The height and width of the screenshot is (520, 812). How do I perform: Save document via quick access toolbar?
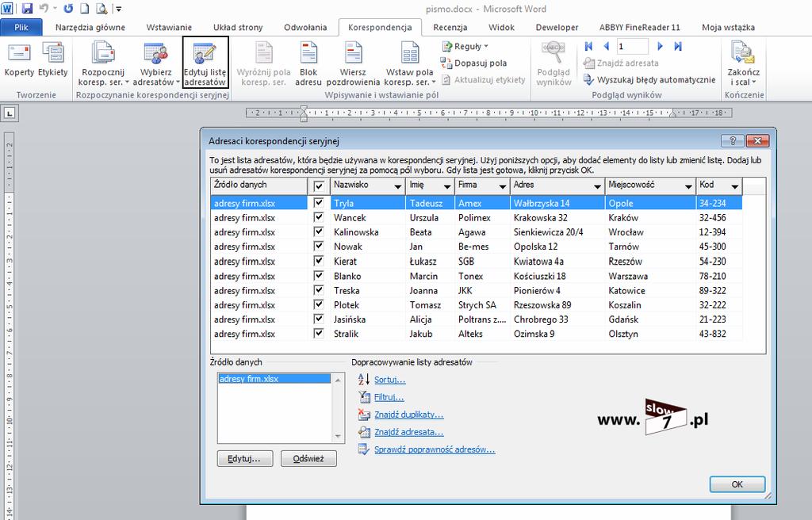(x=27, y=8)
